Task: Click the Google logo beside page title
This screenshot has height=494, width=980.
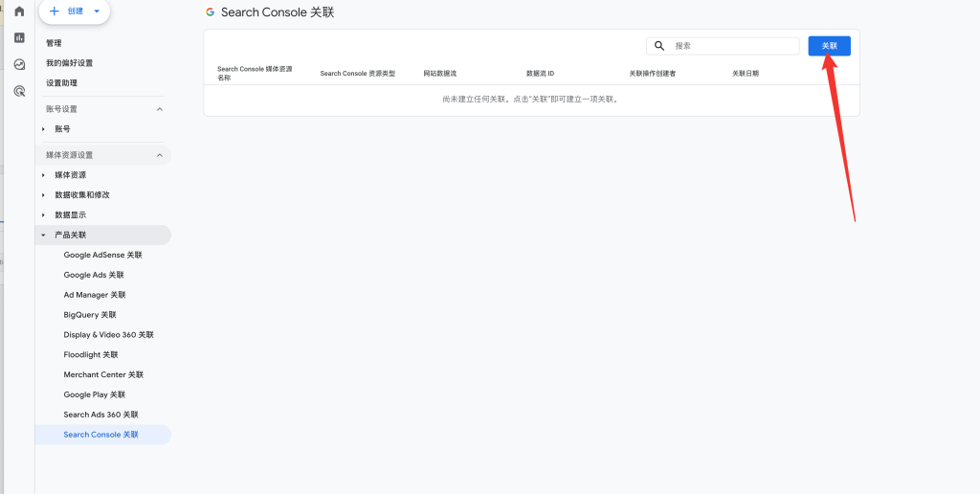Action: click(x=210, y=11)
